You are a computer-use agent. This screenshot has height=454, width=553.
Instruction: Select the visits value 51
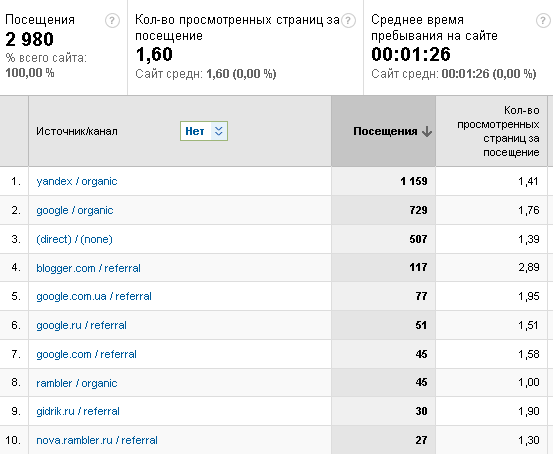421,325
